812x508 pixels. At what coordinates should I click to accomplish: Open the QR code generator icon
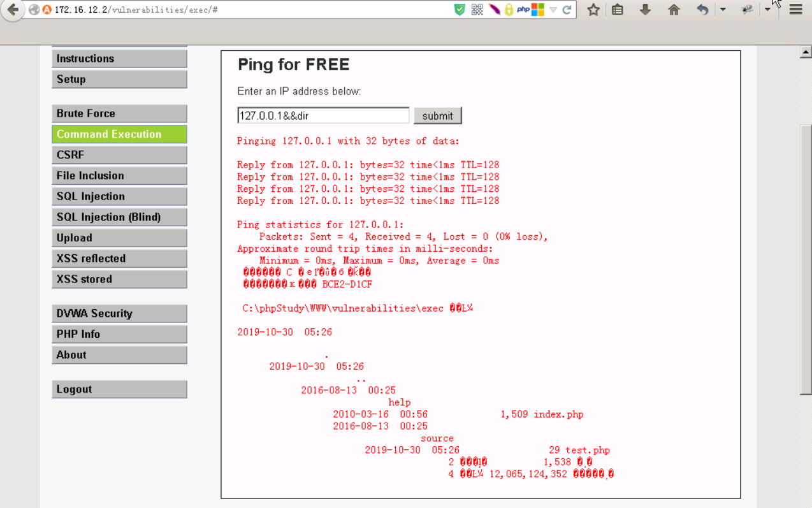click(477, 10)
